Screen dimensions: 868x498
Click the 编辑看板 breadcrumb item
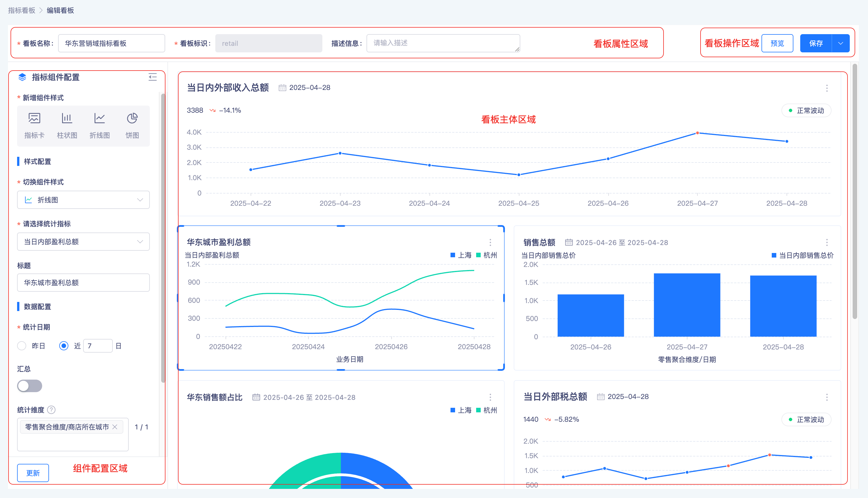tap(60, 10)
